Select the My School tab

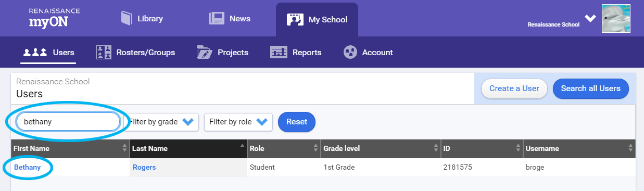click(x=317, y=20)
